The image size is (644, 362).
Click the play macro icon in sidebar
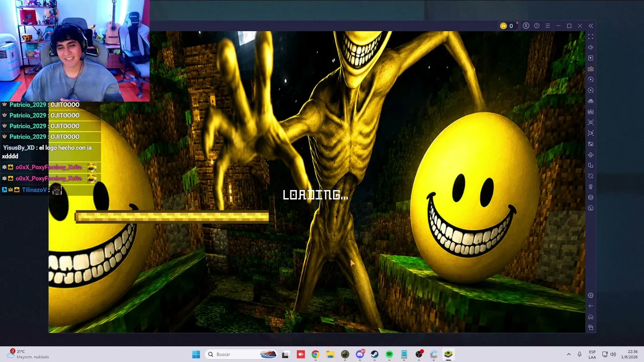(x=591, y=79)
